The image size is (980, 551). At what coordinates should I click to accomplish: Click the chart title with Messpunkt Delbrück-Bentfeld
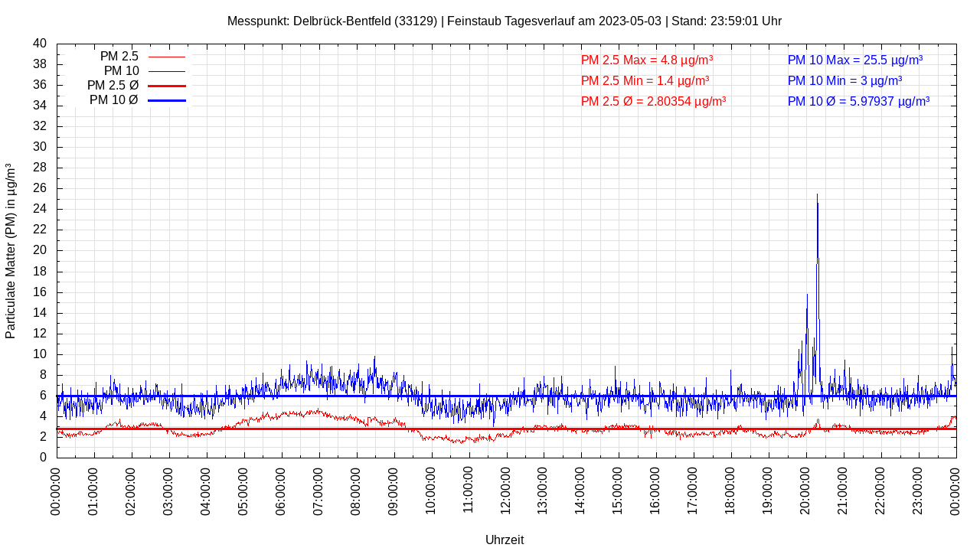504,21
